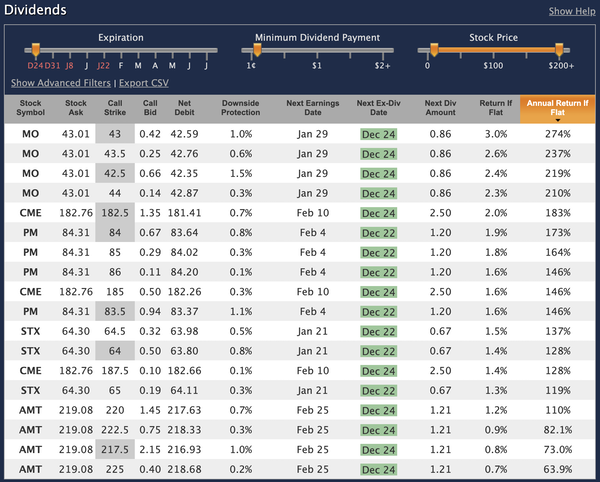Click call strike 83.5 for PM
The image size is (600, 482).
click(115, 311)
